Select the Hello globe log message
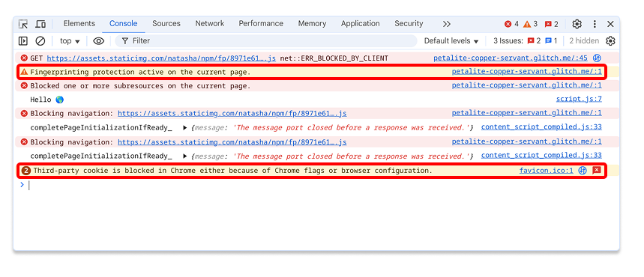Image resolution: width=644 pixels, height=277 pixels. tap(47, 100)
